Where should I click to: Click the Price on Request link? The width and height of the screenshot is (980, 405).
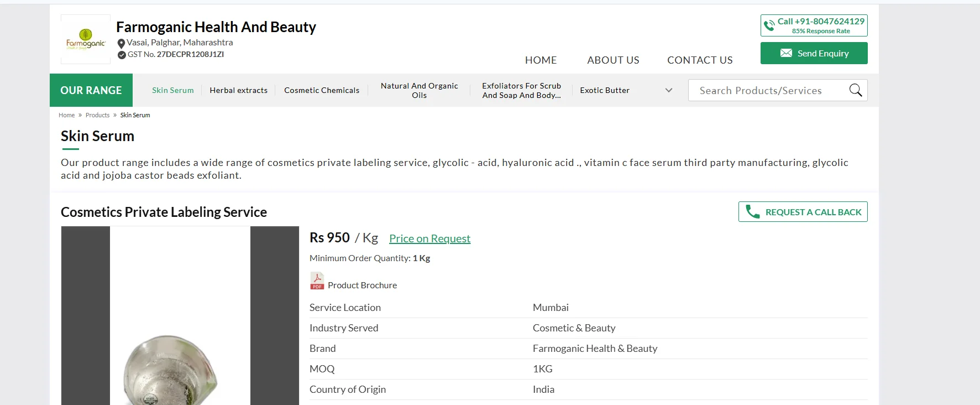coord(429,238)
